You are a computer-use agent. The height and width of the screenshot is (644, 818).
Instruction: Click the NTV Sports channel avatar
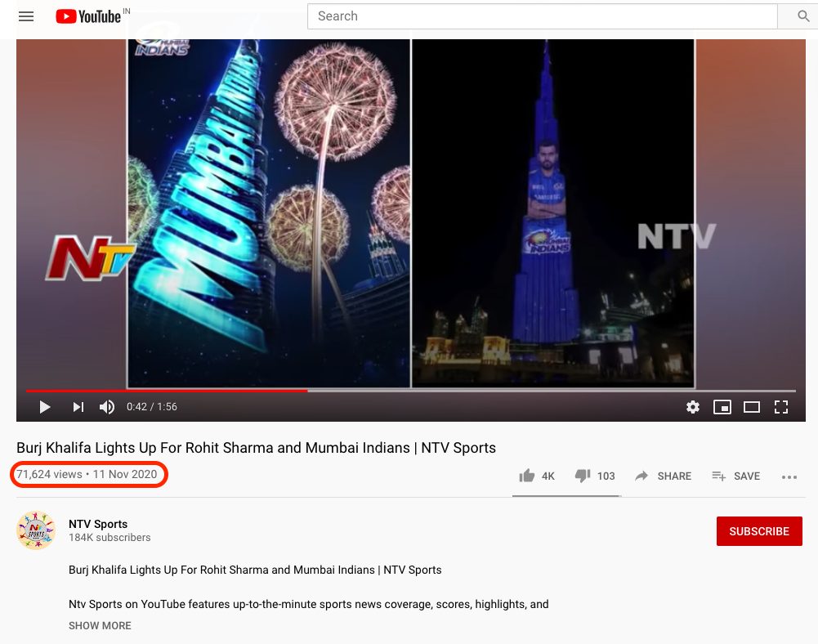[35, 530]
